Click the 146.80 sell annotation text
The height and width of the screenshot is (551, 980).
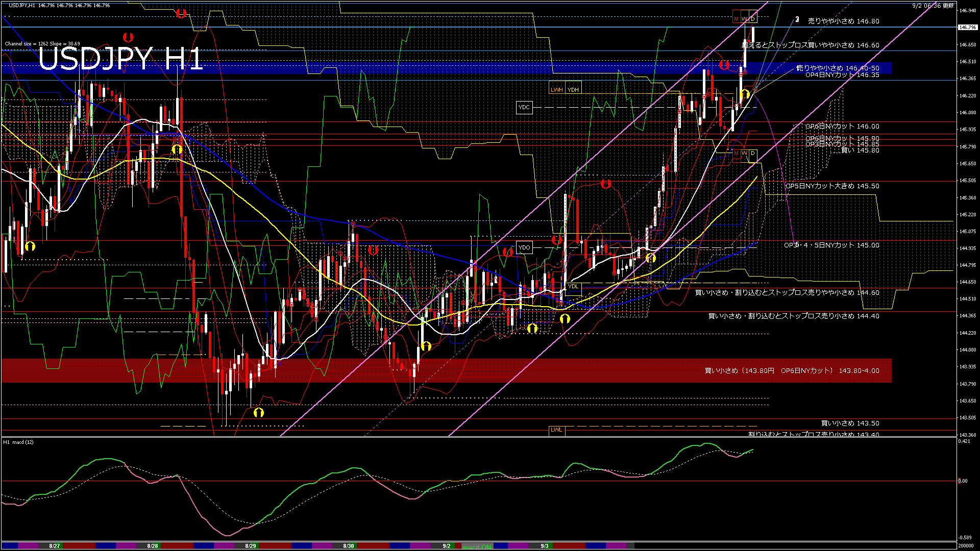(x=843, y=21)
